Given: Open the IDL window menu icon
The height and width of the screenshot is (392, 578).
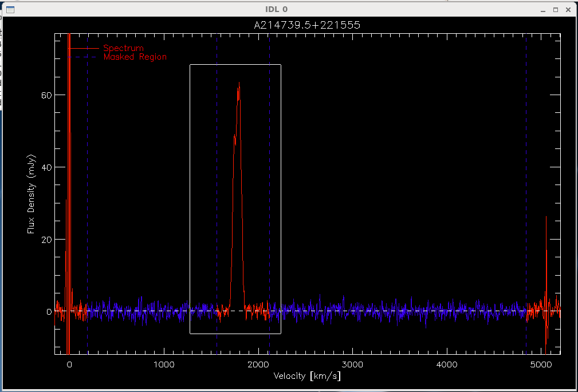Looking at the screenshot, I should point(10,10).
